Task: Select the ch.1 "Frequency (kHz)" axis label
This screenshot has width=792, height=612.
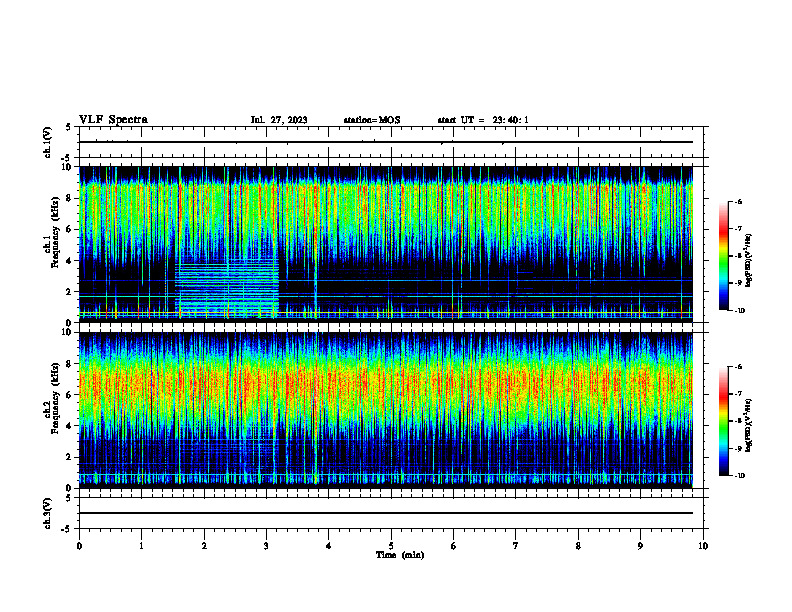Action: [55, 232]
